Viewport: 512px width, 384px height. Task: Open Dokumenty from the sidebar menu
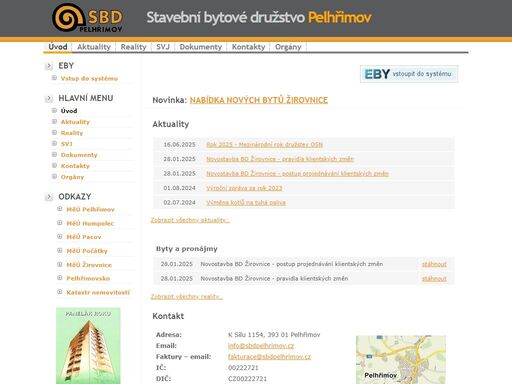tap(79, 155)
